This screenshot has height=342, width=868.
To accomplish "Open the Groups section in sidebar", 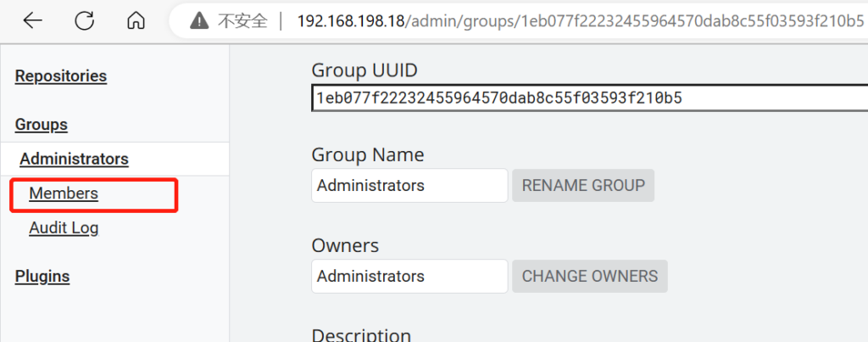I will tap(42, 125).
